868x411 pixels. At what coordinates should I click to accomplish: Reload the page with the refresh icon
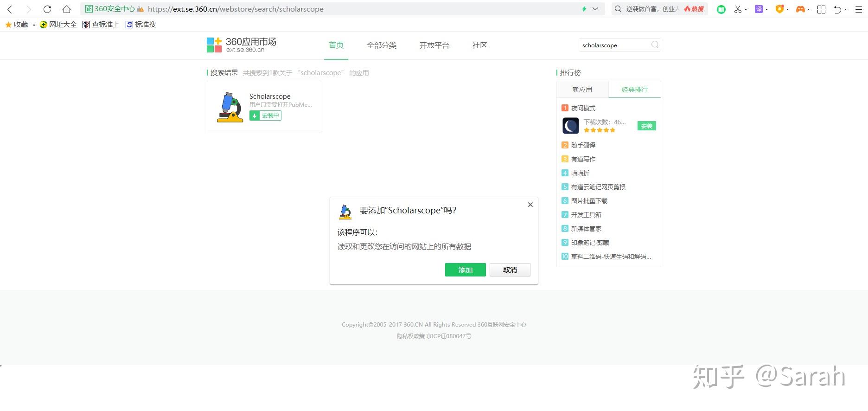[x=47, y=9]
